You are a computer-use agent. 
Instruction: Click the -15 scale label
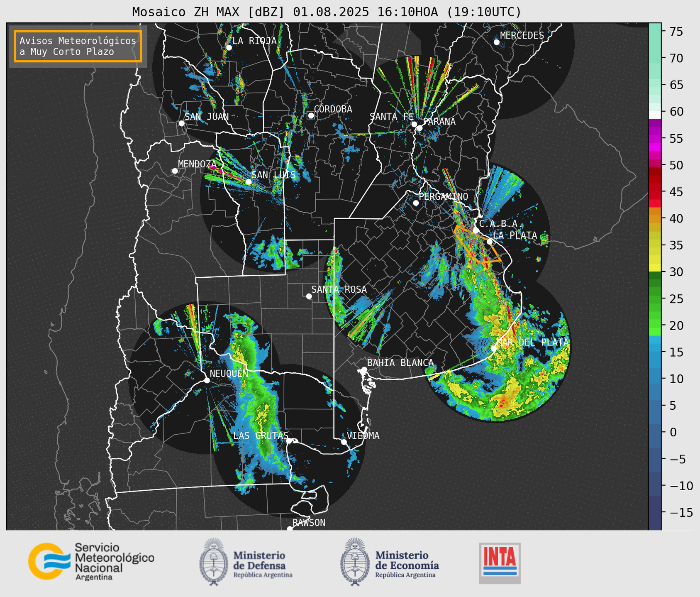point(681,513)
